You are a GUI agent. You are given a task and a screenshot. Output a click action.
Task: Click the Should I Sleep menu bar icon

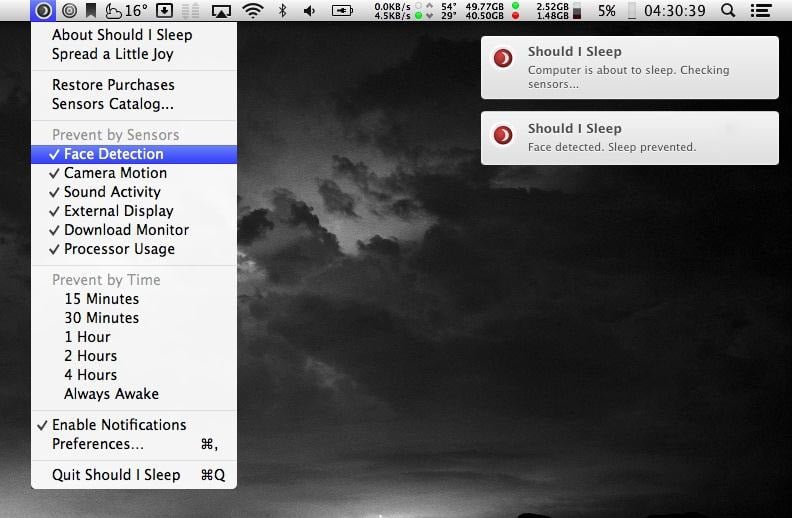[43, 11]
